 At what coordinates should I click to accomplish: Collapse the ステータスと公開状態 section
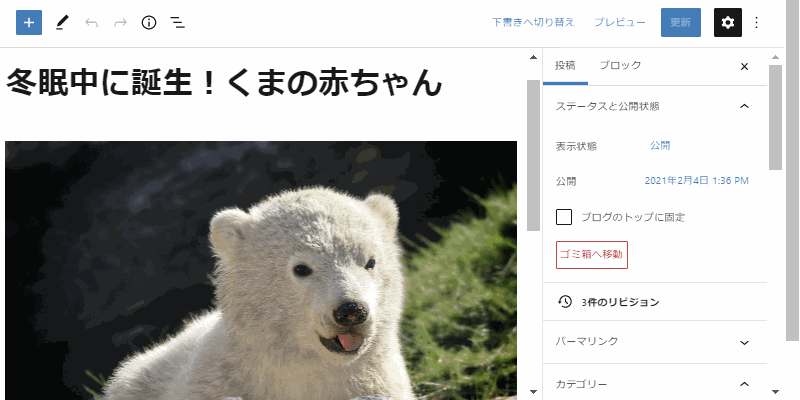click(655, 106)
